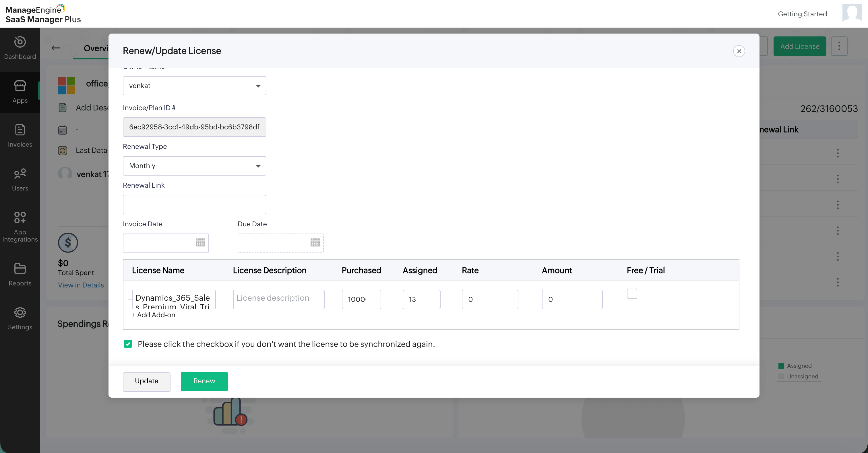Focus the Renewal Link text field
The height and width of the screenshot is (453, 868).
[x=194, y=205]
